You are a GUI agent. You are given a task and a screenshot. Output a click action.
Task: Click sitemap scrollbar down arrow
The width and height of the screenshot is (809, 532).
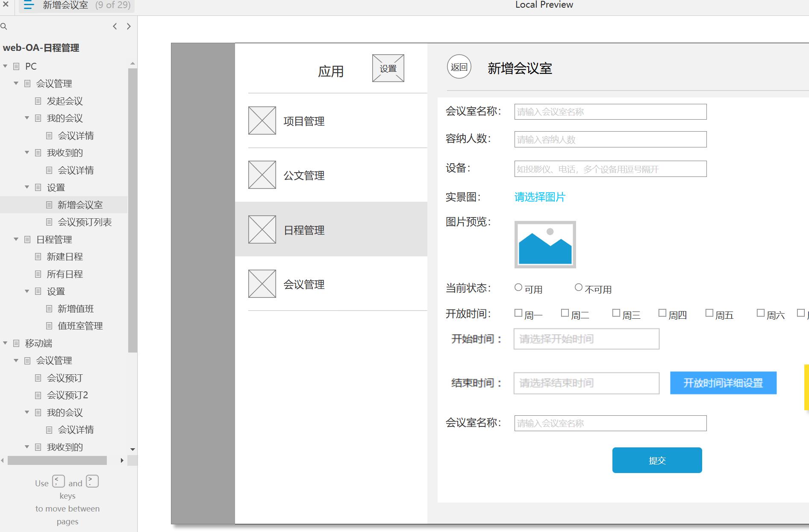pos(132,450)
